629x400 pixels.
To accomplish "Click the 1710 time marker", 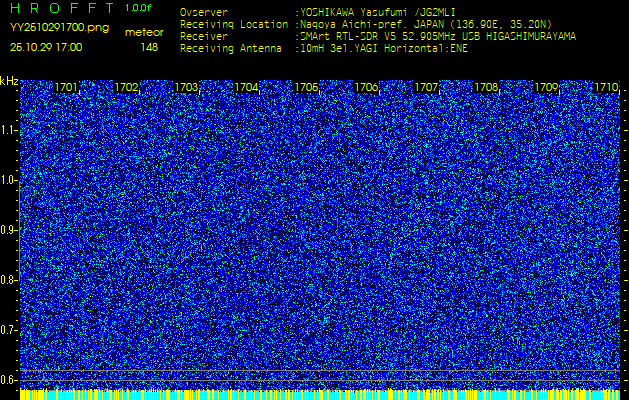I will (606, 87).
